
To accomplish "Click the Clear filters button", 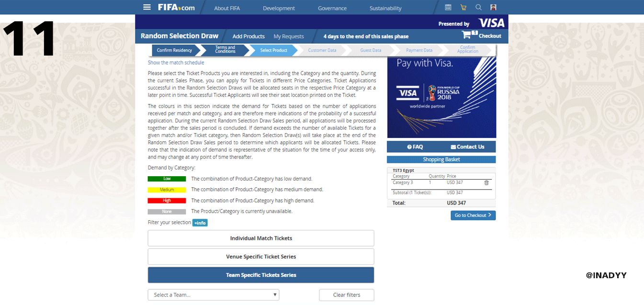I will [347, 295].
